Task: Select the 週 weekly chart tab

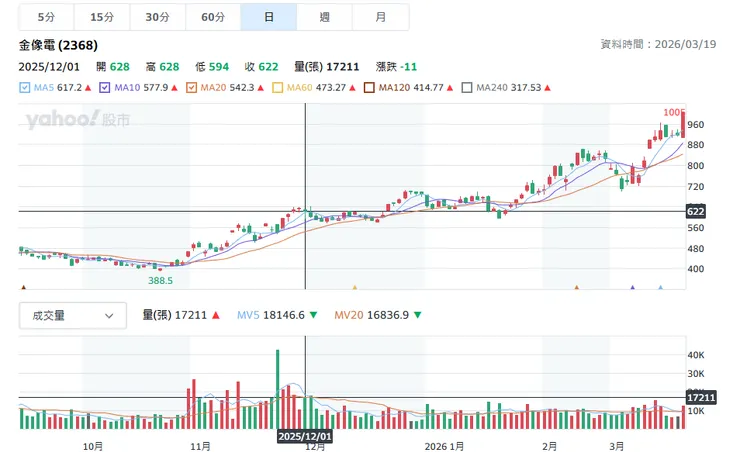Action: coord(324,17)
